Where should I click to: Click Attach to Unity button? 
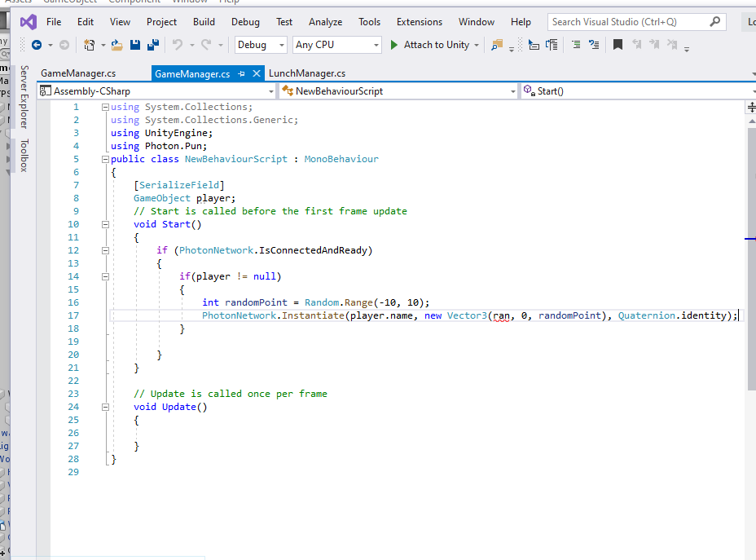437,45
